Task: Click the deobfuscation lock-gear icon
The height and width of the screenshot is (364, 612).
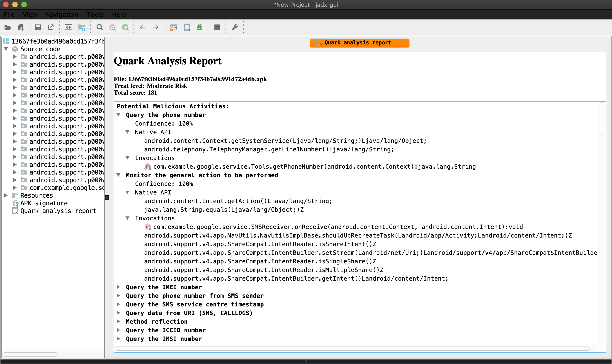Action: [x=173, y=27]
